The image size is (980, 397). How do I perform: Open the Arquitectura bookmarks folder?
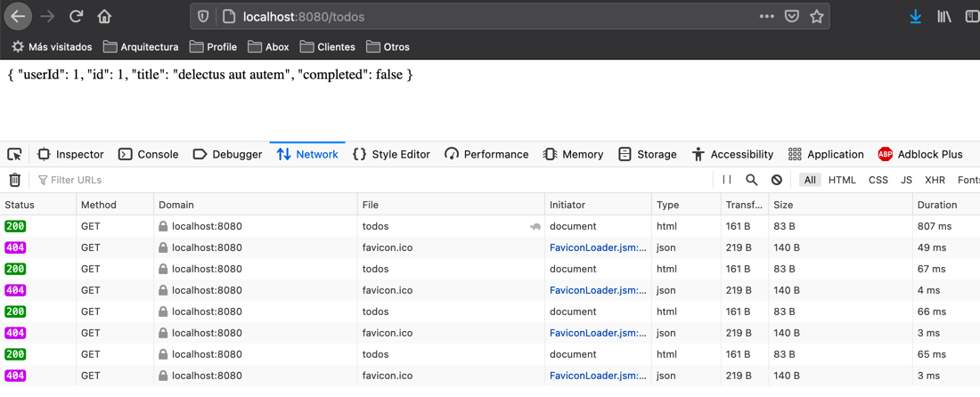click(142, 47)
